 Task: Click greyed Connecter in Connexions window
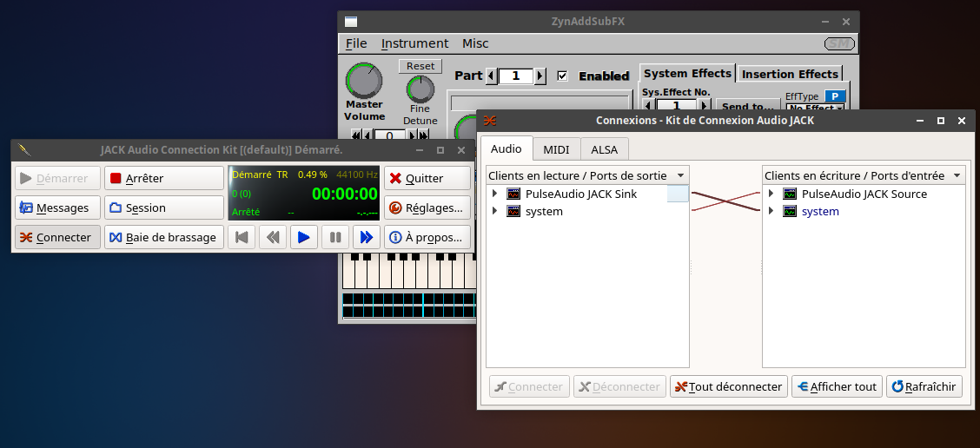(x=529, y=386)
